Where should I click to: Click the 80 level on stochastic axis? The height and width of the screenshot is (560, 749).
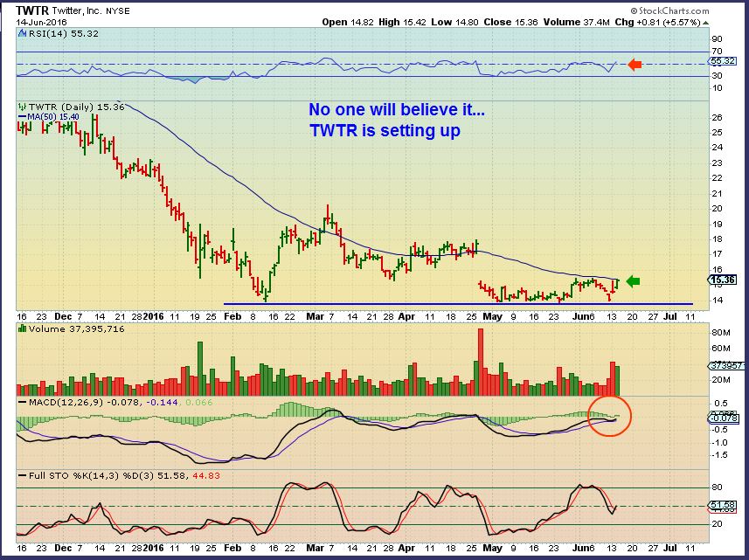tap(717, 487)
